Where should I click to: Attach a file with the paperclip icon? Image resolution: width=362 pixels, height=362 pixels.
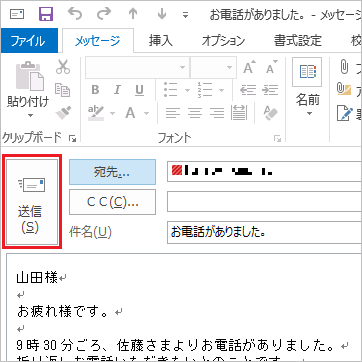tap(343, 68)
